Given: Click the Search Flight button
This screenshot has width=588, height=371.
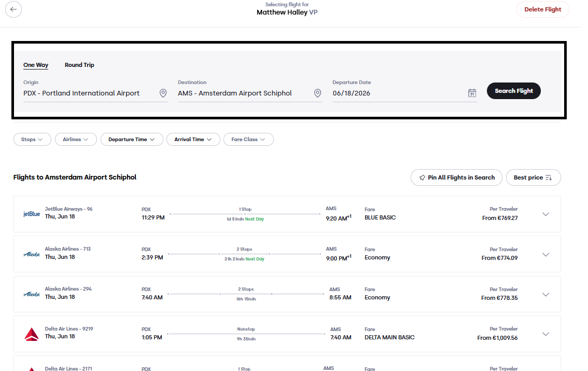Looking at the screenshot, I should pos(514,91).
